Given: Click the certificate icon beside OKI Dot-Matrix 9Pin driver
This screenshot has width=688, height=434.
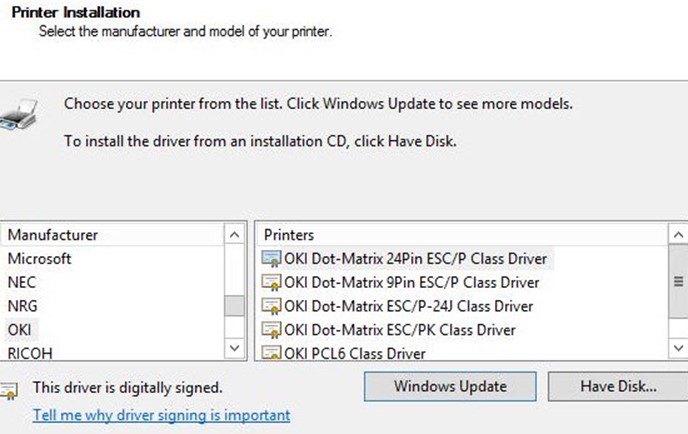Looking at the screenshot, I should (271, 283).
